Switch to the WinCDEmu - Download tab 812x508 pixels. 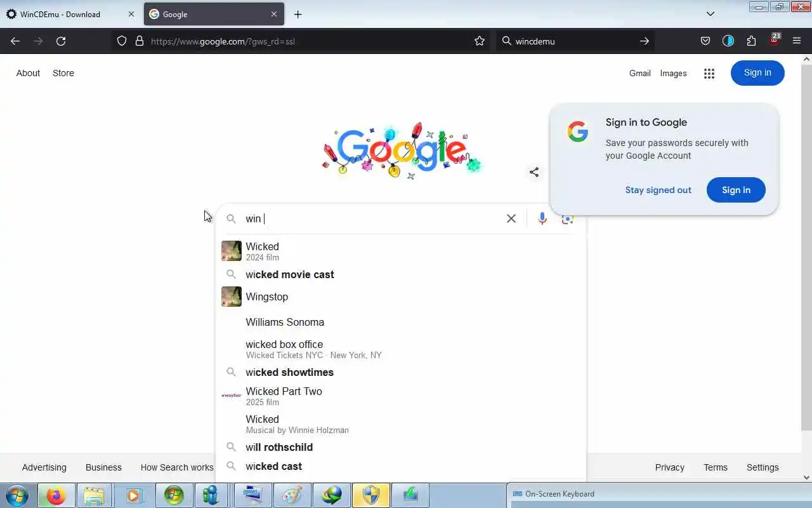70,14
